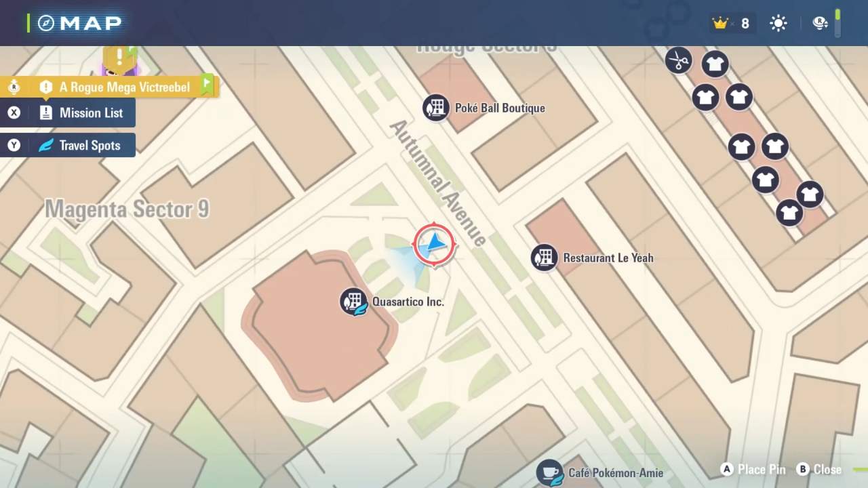Click the green gauge bar at top right
This screenshot has width=868, height=488.
click(x=838, y=23)
